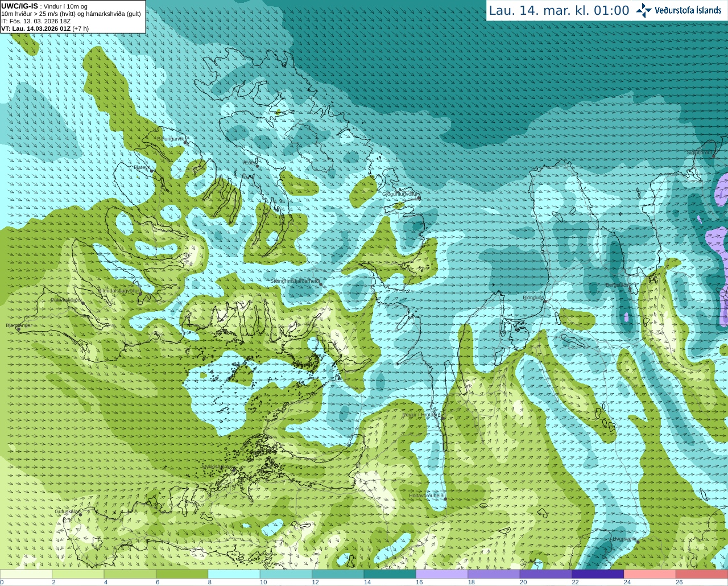
Task: Select the 6–8 m/s olive green legend swatch
Action: point(182,574)
